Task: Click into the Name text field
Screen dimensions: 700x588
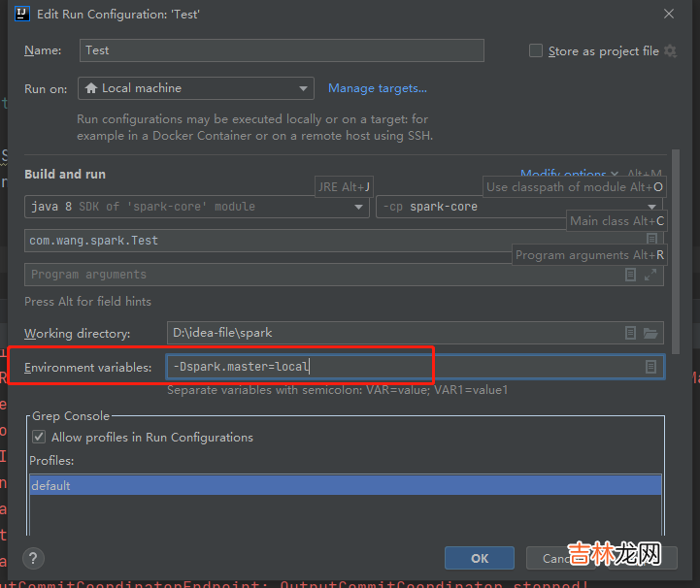Action: pyautogui.click(x=281, y=50)
